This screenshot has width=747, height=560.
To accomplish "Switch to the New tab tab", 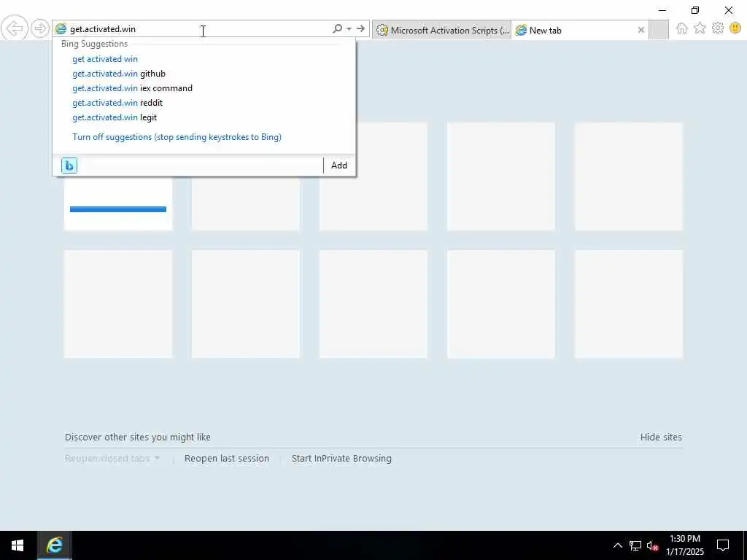I will pos(581,30).
